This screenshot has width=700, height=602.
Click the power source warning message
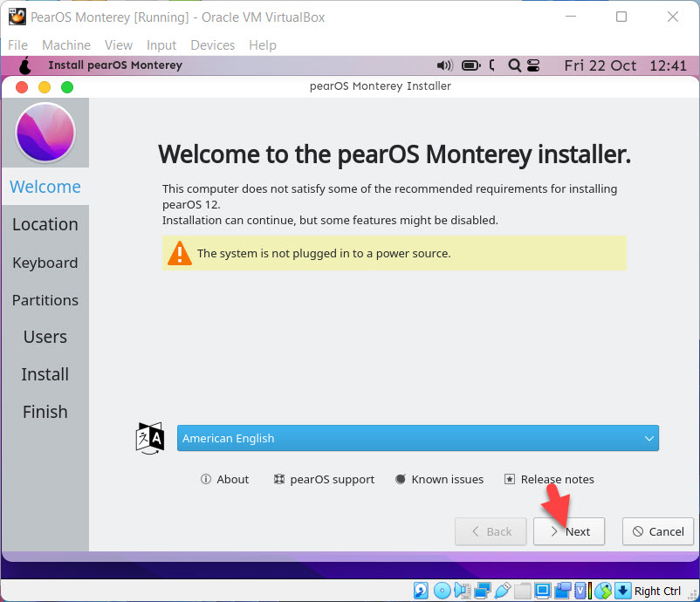(395, 253)
